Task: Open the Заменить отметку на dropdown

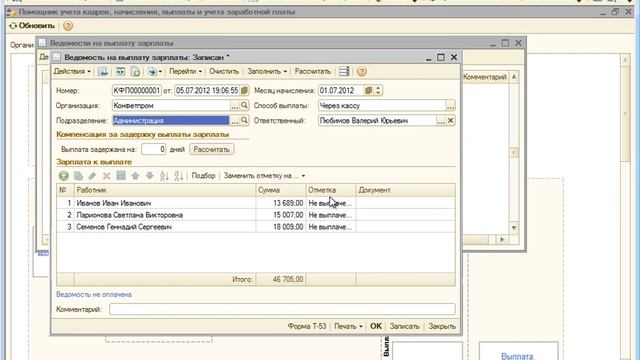Action: tap(264, 176)
